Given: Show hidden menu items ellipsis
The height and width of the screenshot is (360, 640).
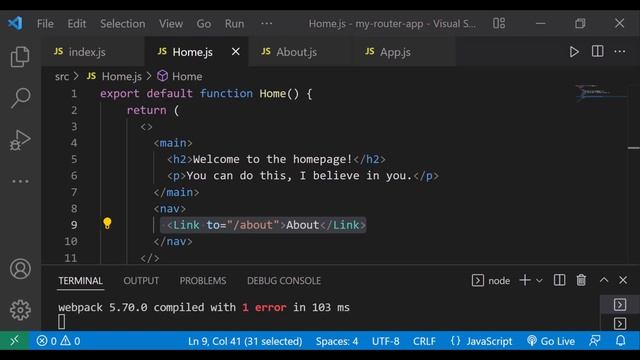Looking at the screenshot, I should pyautogui.click(x=267, y=23).
